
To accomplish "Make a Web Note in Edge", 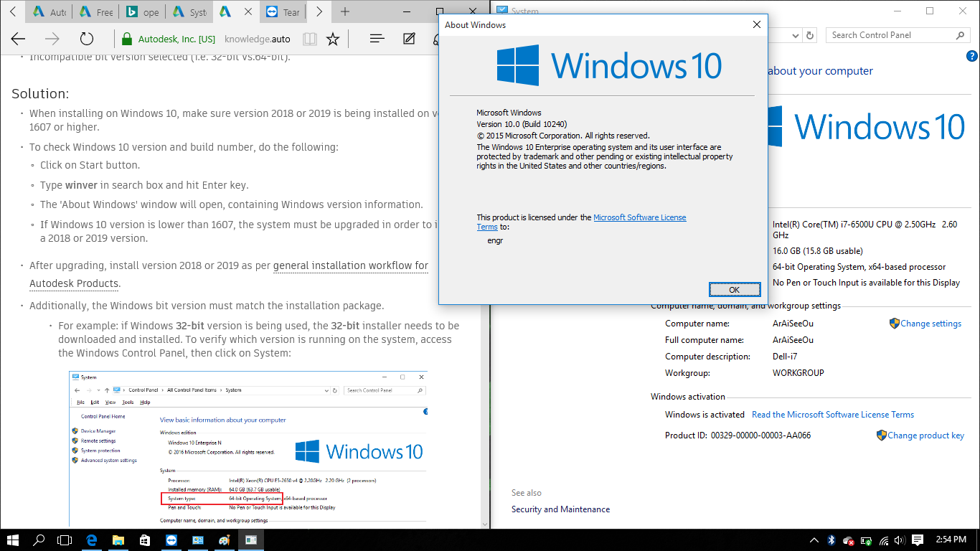I will coord(409,39).
